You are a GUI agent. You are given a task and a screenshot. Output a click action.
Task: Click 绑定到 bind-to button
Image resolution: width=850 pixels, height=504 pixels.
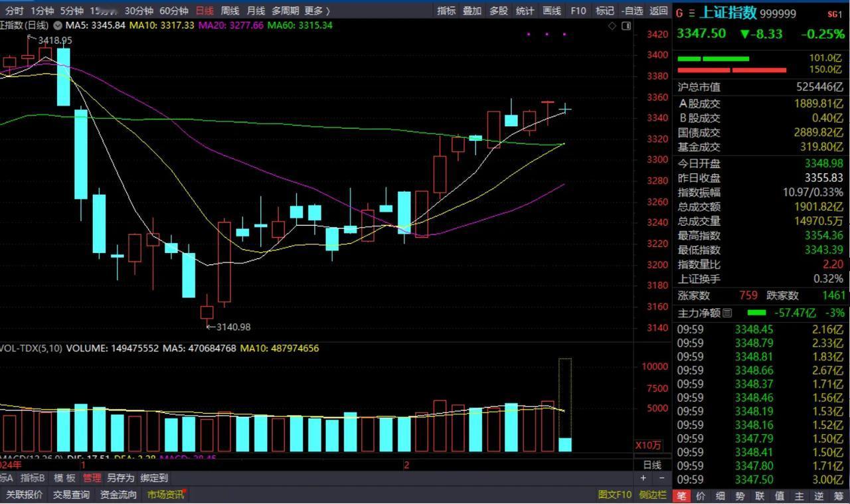pos(154,478)
